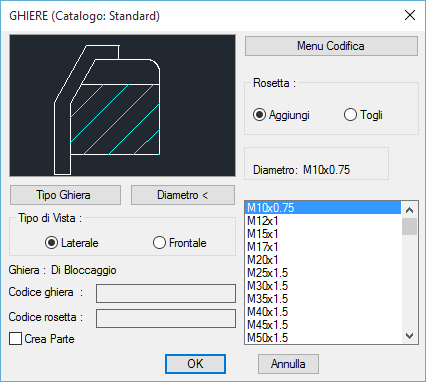Image resolution: width=426 pixels, height=382 pixels.
Task: Click the list scroll down arrow
Action: click(x=409, y=336)
